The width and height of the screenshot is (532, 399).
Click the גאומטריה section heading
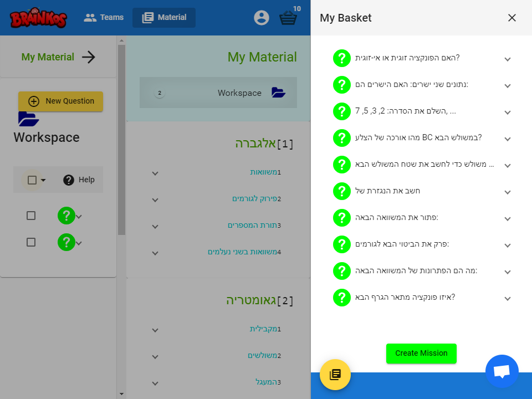coord(251,300)
